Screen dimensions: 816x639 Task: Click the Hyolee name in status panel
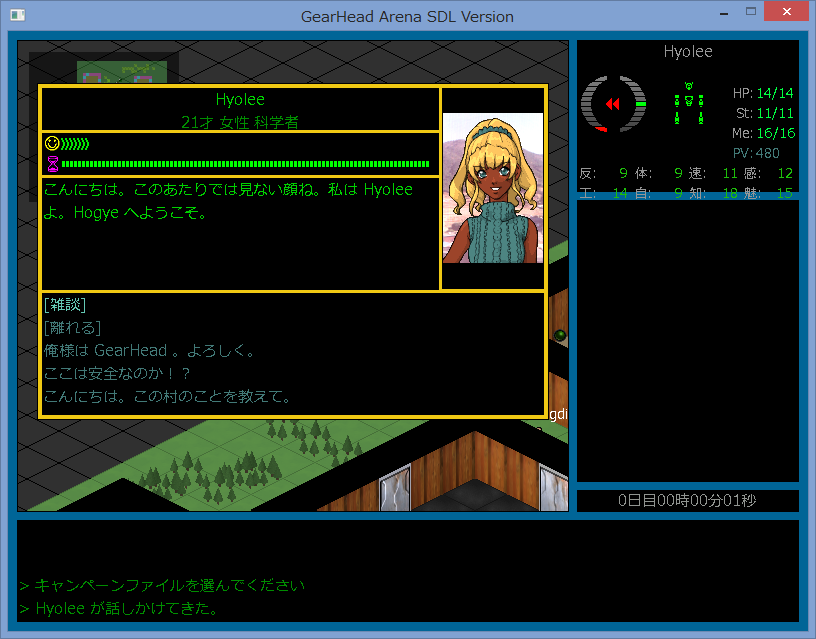[688, 52]
